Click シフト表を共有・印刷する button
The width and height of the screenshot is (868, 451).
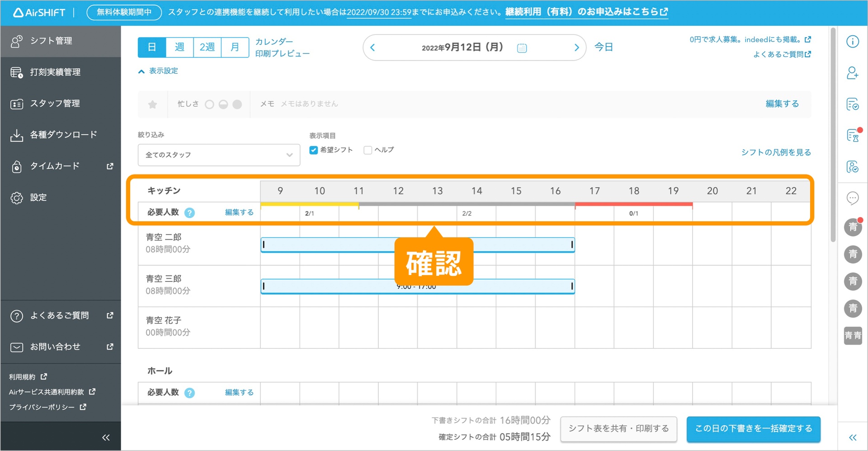pyautogui.click(x=618, y=429)
